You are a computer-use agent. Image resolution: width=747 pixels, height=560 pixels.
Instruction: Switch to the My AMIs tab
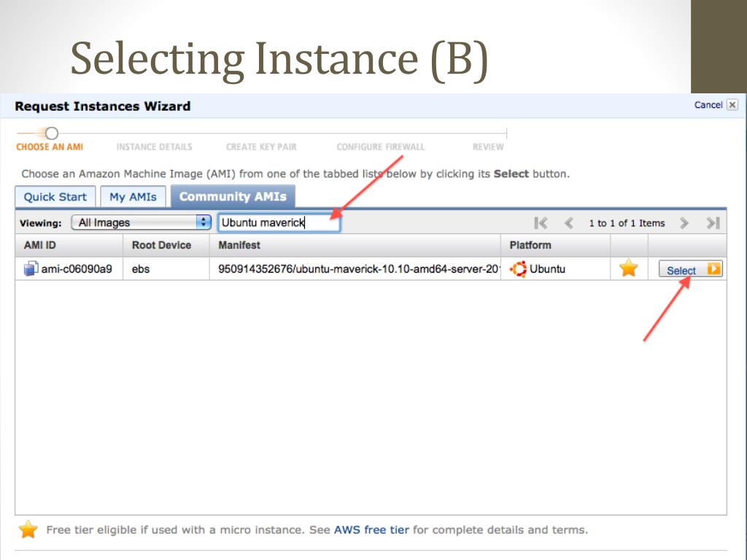pos(133,197)
